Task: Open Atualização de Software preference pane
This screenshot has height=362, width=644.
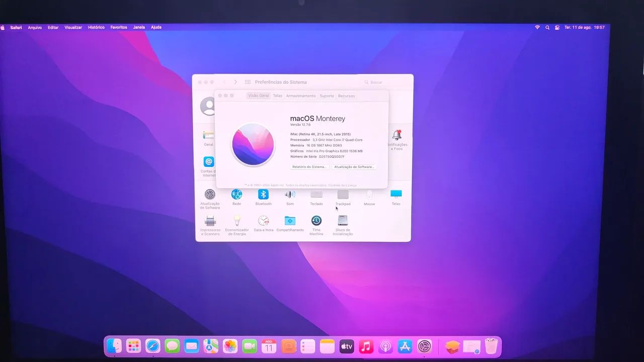Action: pyautogui.click(x=210, y=199)
